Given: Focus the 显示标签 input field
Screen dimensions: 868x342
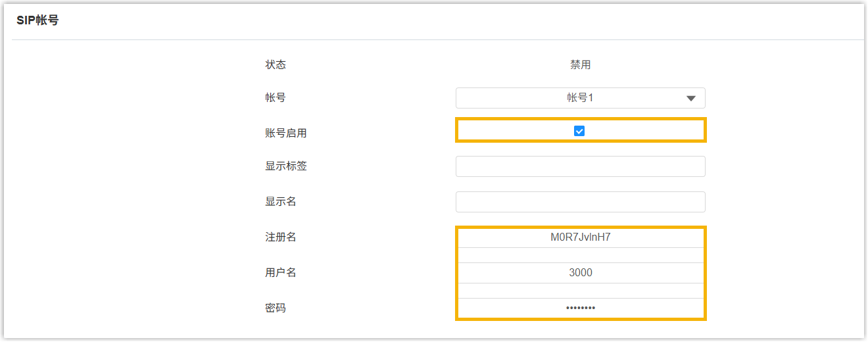Looking at the screenshot, I should (580, 166).
